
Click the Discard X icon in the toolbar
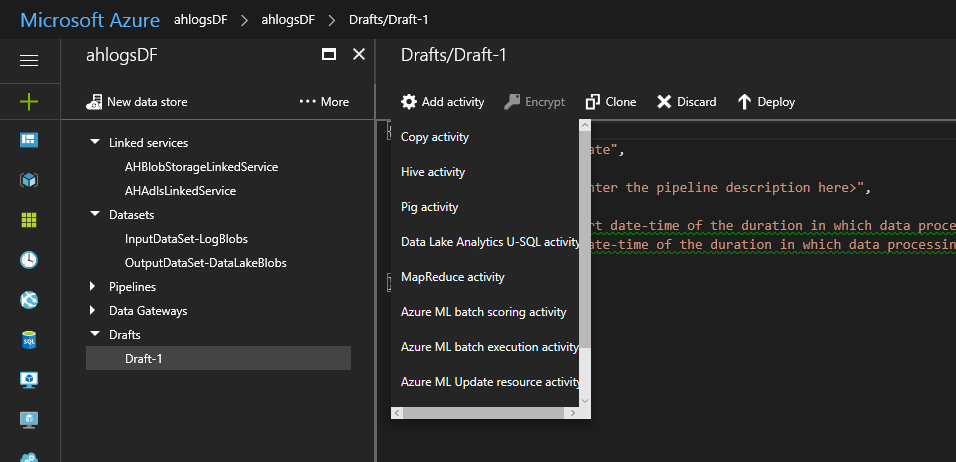pos(664,102)
